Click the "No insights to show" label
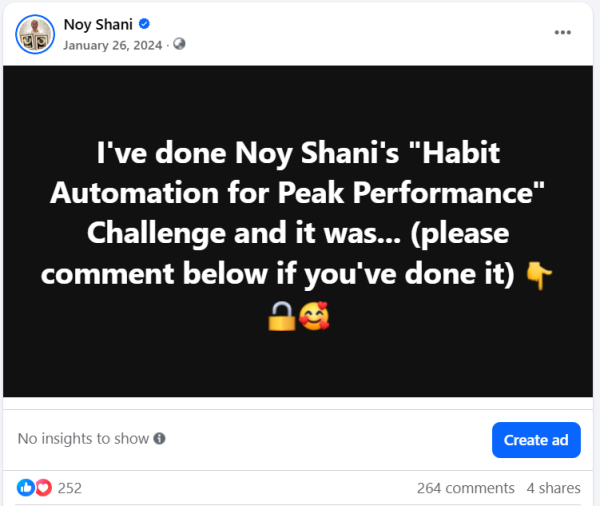Image resolution: width=600 pixels, height=506 pixels. click(x=83, y=439)
